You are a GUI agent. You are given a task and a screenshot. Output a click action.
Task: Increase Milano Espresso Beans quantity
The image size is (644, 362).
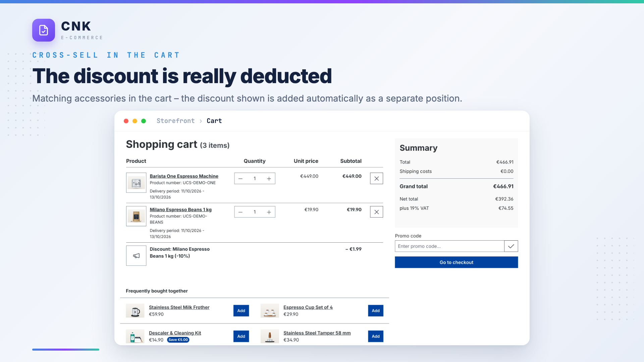click(269, 212)
